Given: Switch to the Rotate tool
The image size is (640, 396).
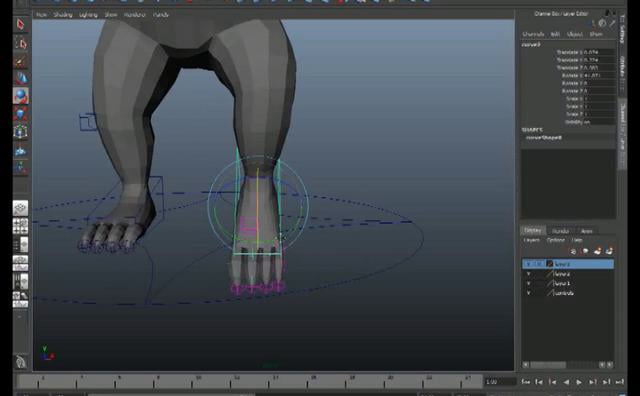Looking at the screenshot, I should (x=20, y=96).
